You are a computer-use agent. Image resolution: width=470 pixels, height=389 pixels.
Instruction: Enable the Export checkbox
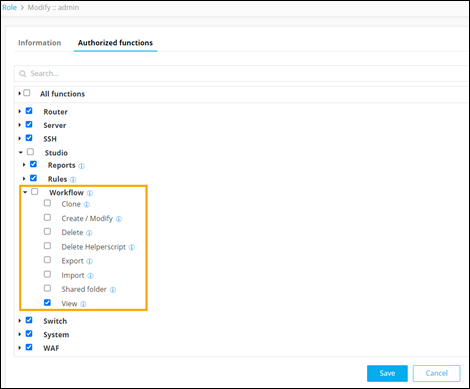point(47,260)
